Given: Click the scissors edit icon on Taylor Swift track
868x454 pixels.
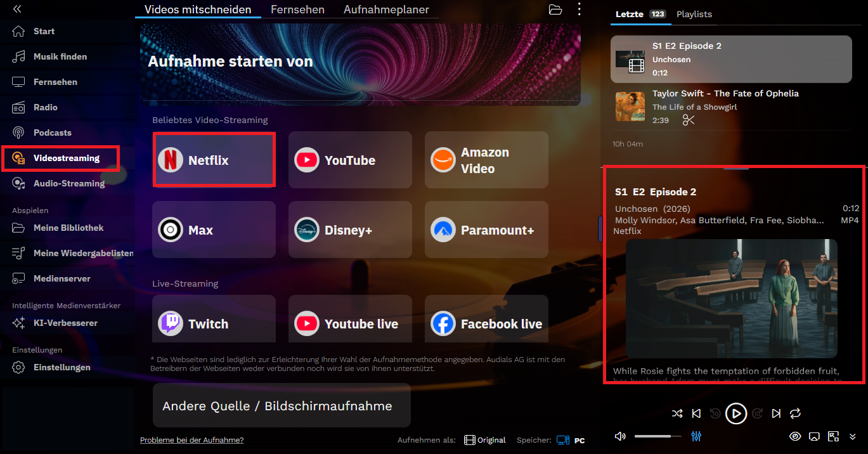Looking at the screenshot, I should click(x=689, y=120).
